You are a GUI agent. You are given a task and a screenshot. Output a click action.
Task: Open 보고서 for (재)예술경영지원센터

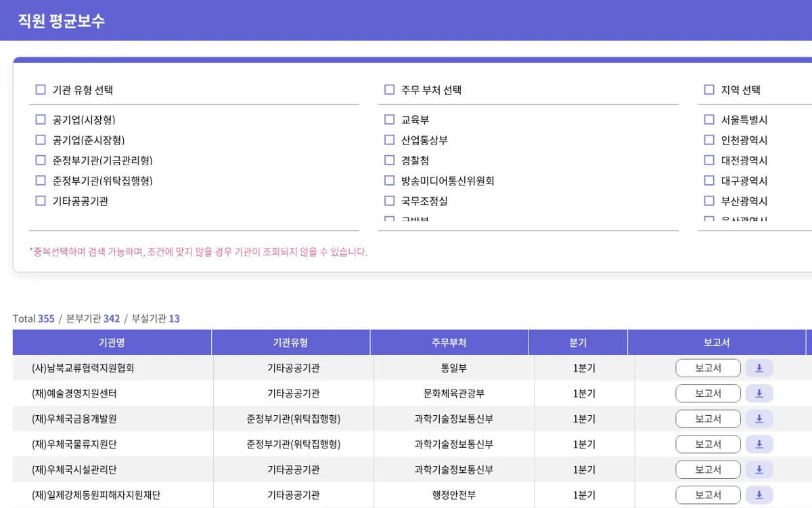[x=708, y=394]
